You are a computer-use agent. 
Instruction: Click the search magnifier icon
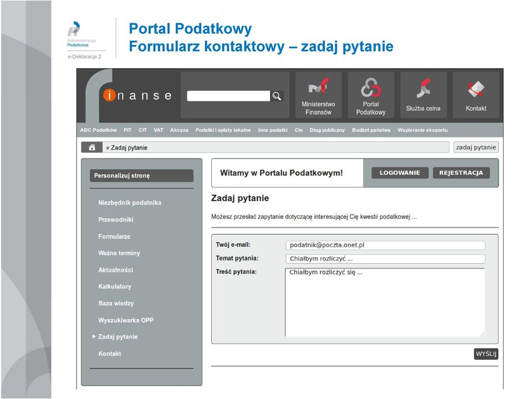(277, 96)
